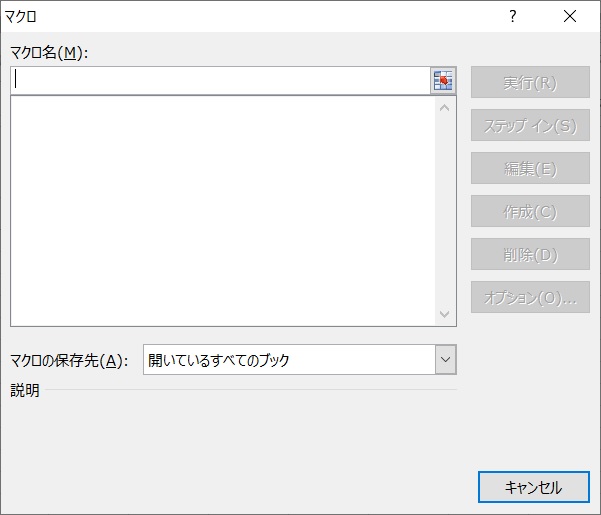Viewport: 601px width, 515px height.
Task: Click the macro list scroll up arrow
Action: point(445,107)
